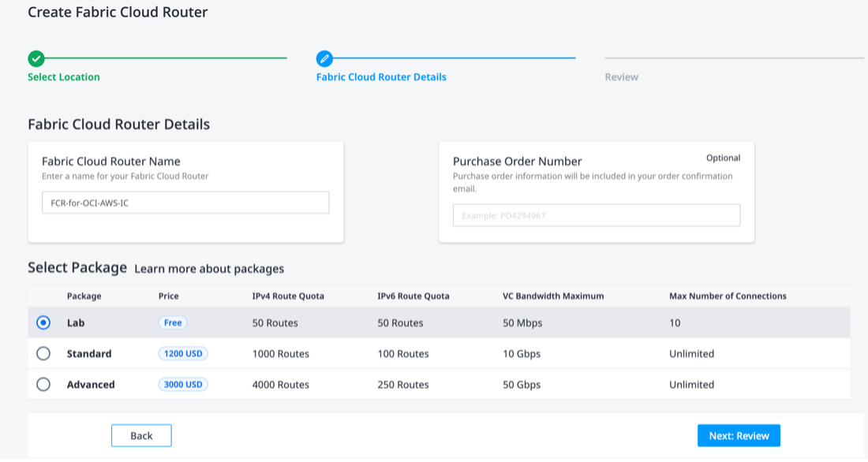The height and width of the screenshot is (462, 868).
Task: Select the Standard package radio button
Action: pyautogui.click(x=43, y=354)
